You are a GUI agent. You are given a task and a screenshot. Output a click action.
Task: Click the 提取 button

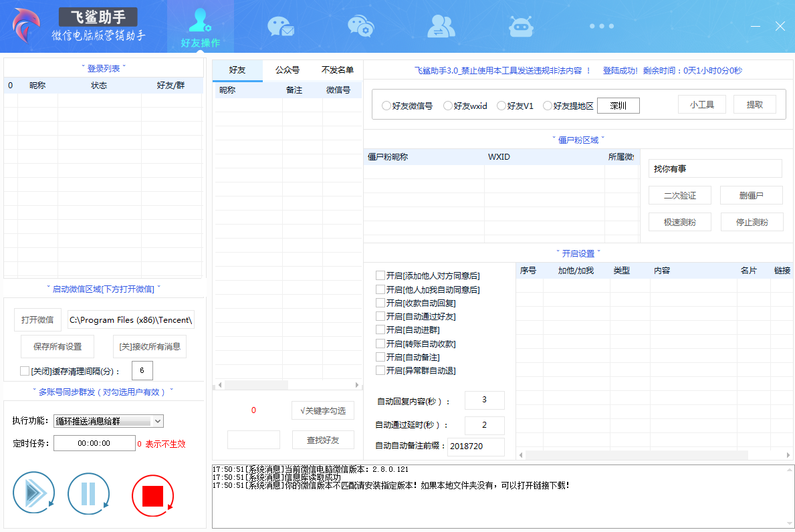(x=754, y=104)
